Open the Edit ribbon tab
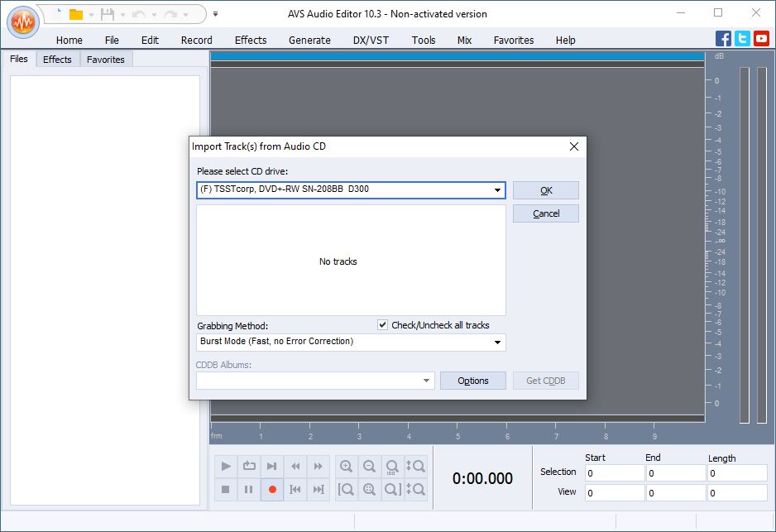Viewport: 776px width, 532px height. point(150,40)
